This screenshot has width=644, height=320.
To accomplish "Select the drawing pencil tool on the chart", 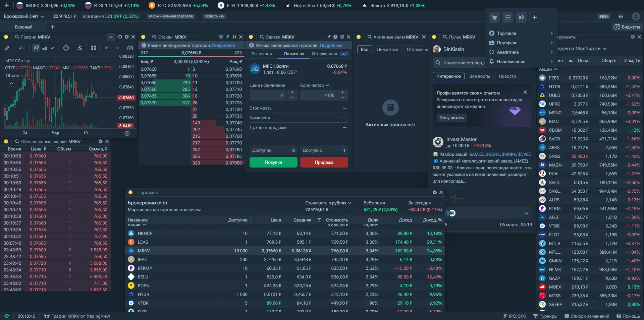I will 7,48.
